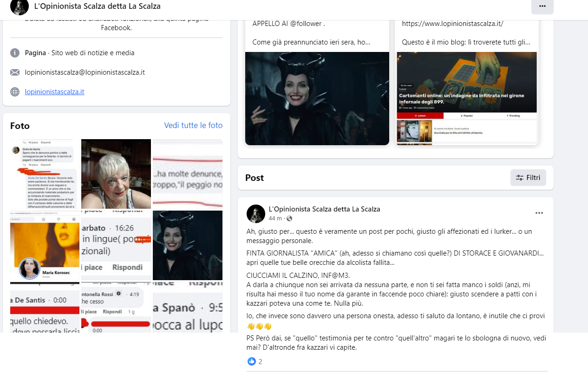
Task: Open the blog URL in featured post
Action: click(452, 24)
